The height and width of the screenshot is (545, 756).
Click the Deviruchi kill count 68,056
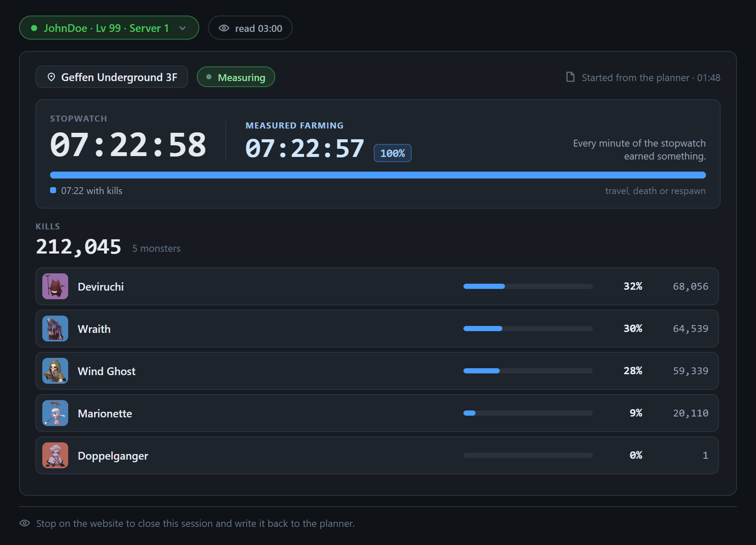pyautogui.click(x=690, y=286)
